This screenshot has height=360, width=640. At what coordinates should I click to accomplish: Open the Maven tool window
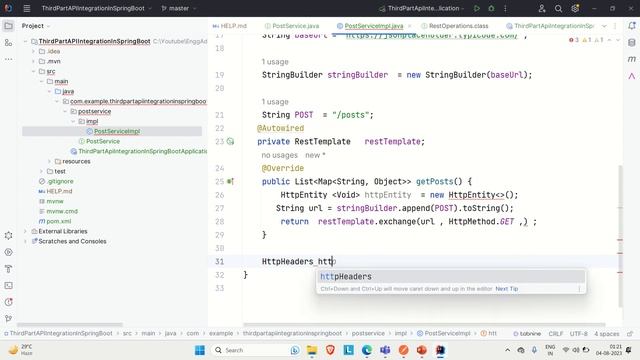(x=632, y=59)
